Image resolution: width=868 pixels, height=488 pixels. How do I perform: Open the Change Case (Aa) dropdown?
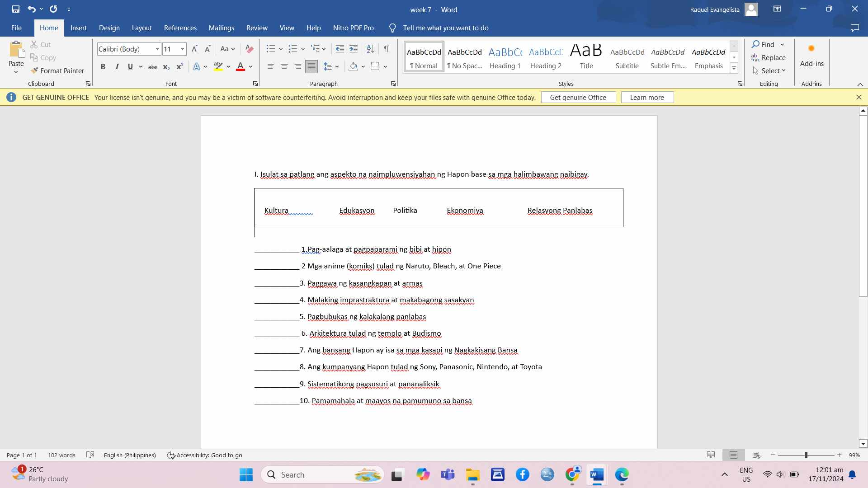pos(227,49)
